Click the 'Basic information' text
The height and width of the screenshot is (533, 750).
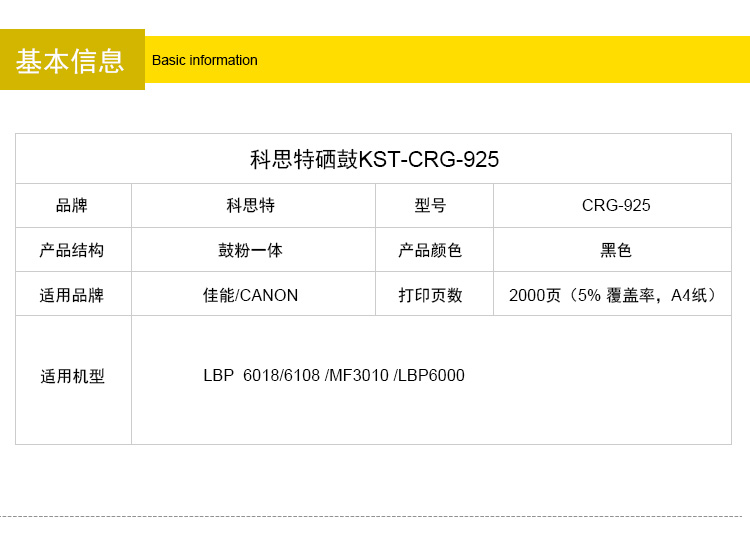(x=204, y=60)
